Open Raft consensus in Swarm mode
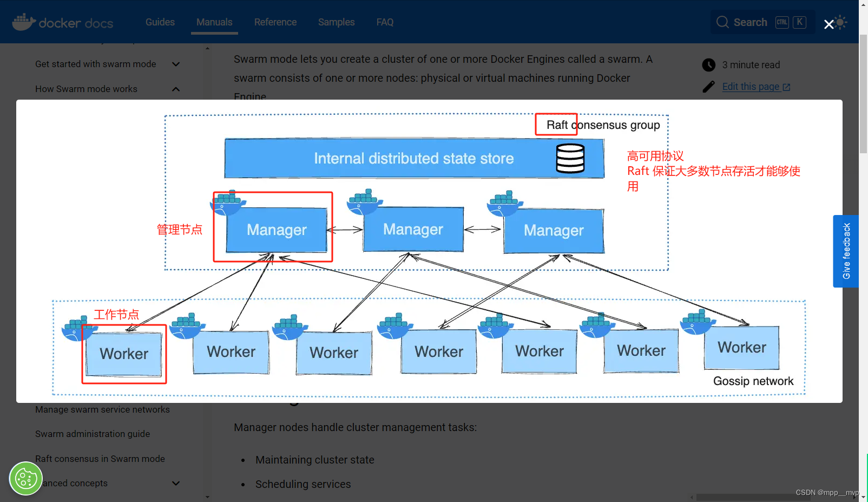868x502 pixels. [x=100, y=459]
